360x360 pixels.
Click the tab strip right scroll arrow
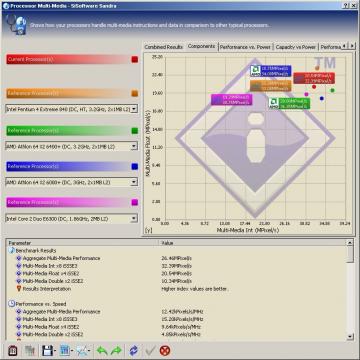(352, 46)
